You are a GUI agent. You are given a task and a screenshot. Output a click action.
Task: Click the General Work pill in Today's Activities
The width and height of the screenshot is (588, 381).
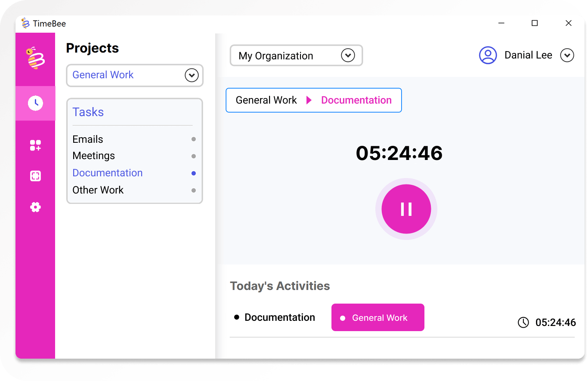(378, 317)
